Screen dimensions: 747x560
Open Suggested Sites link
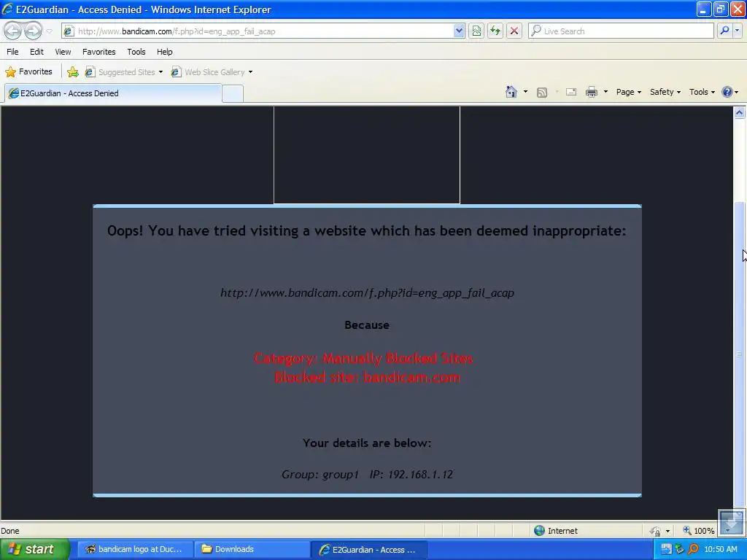[x=120, y=72]
